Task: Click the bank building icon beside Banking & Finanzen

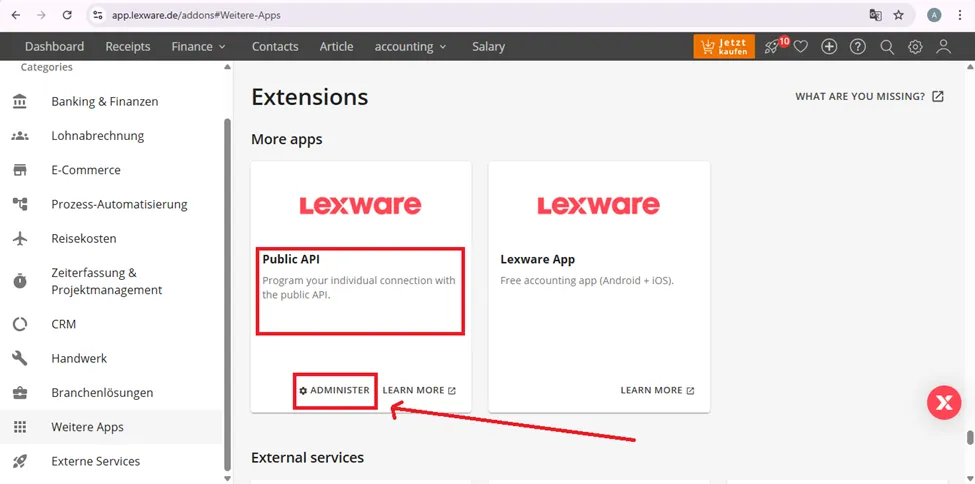Action: click(20, 101)
